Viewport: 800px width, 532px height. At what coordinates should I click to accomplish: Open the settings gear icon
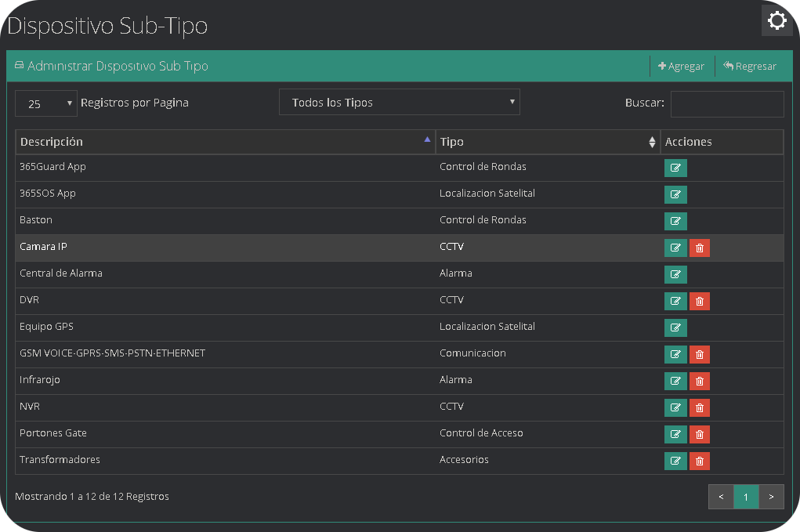(x=776, y=20)
